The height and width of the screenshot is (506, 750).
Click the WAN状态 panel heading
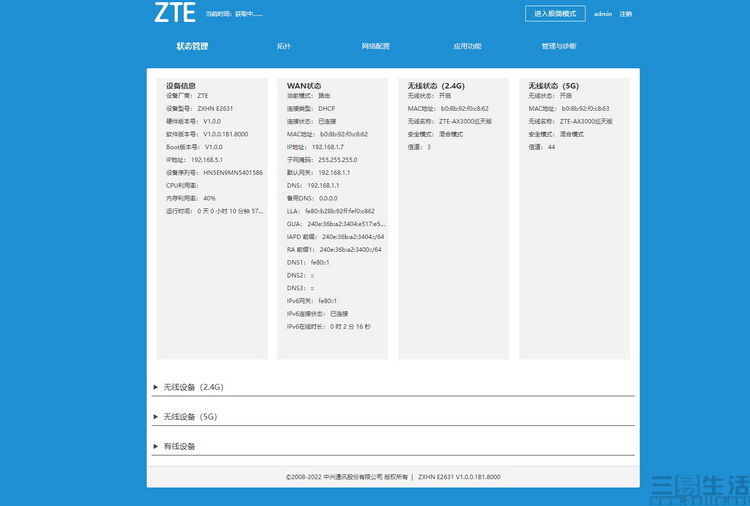pyautogui.click(x=304, y=86)
